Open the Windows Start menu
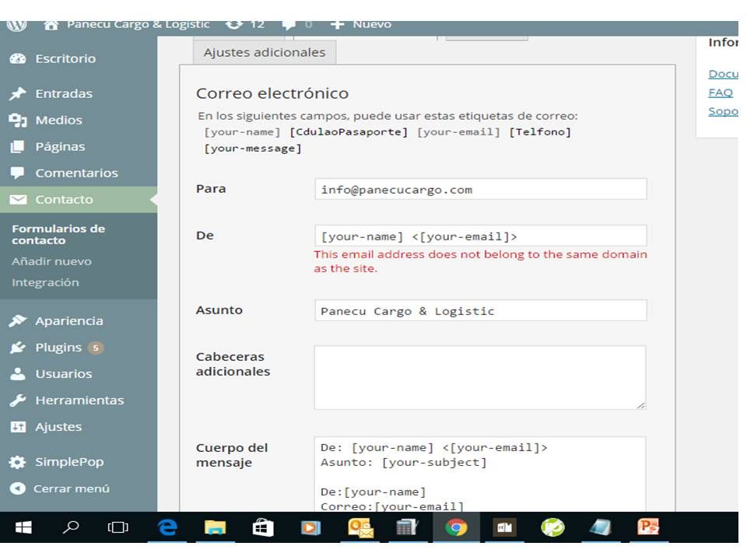This screenshot has height=560, width=747. (x=23, y=527)
